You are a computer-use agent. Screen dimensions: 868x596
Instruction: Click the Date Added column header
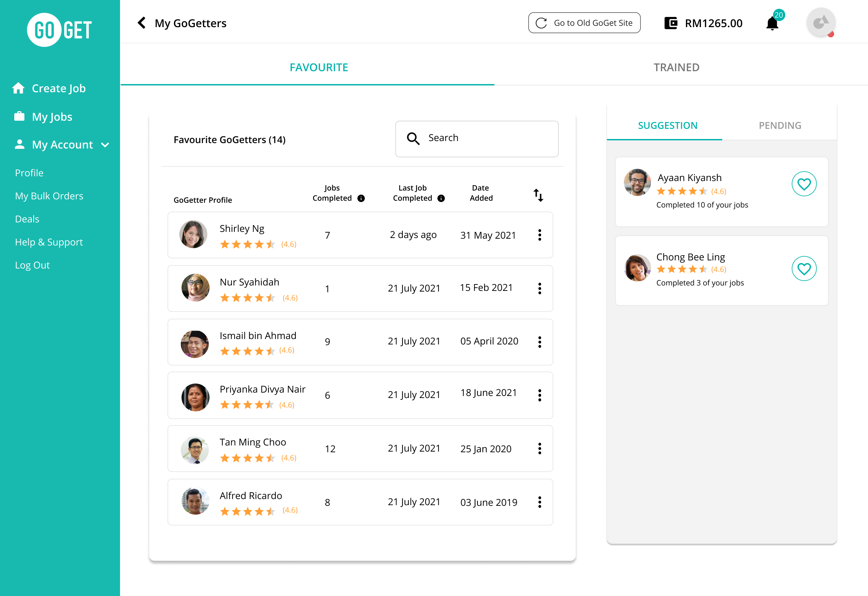click(481, 193)
